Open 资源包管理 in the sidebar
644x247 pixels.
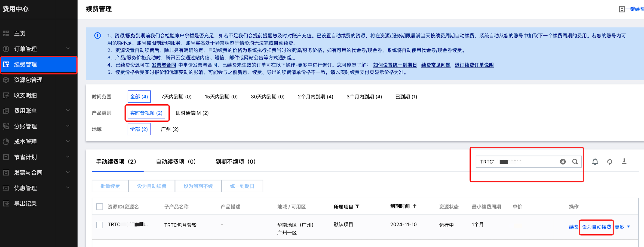(x=28, y=80)
